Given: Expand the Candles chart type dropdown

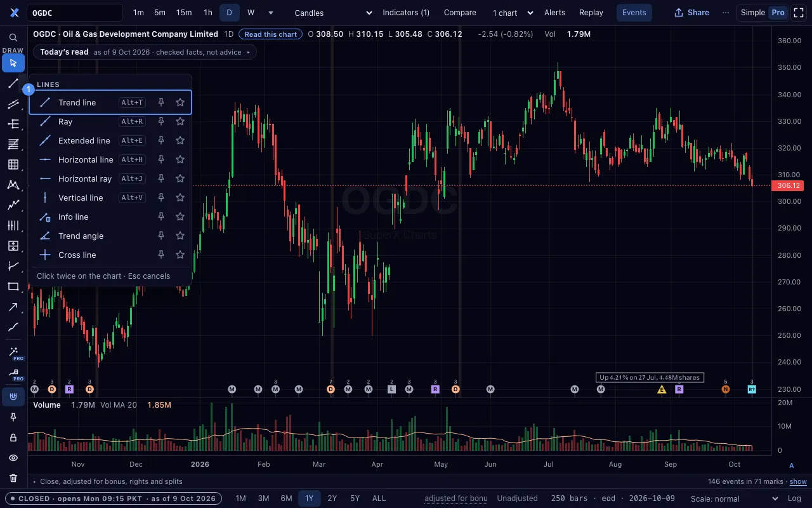Looking at the screenshot, I should [x=334, y=13].
